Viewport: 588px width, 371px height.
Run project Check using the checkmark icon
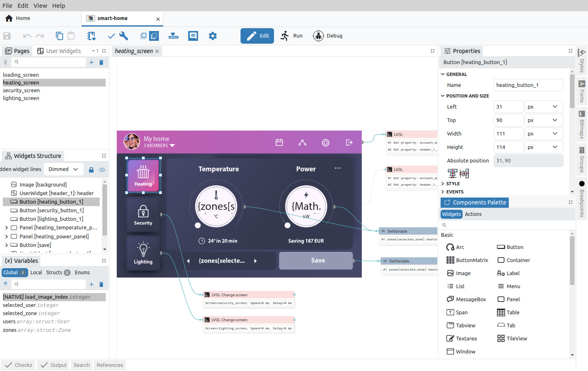111,36
